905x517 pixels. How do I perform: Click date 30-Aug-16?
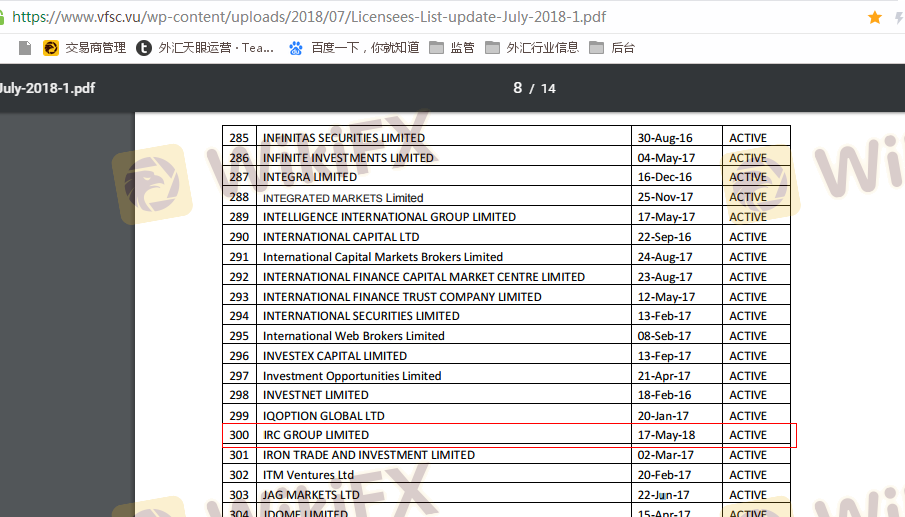coord(665,138)
